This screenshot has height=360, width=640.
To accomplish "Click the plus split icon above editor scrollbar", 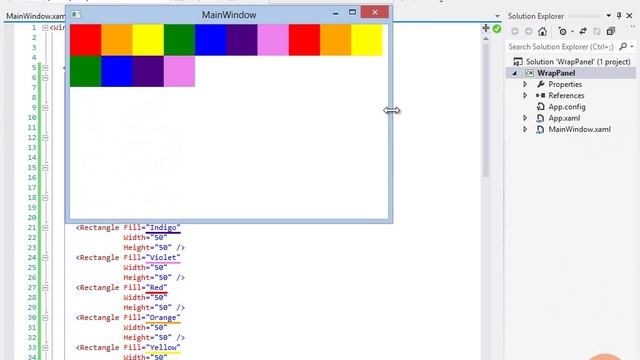I will tap(486, 28).
